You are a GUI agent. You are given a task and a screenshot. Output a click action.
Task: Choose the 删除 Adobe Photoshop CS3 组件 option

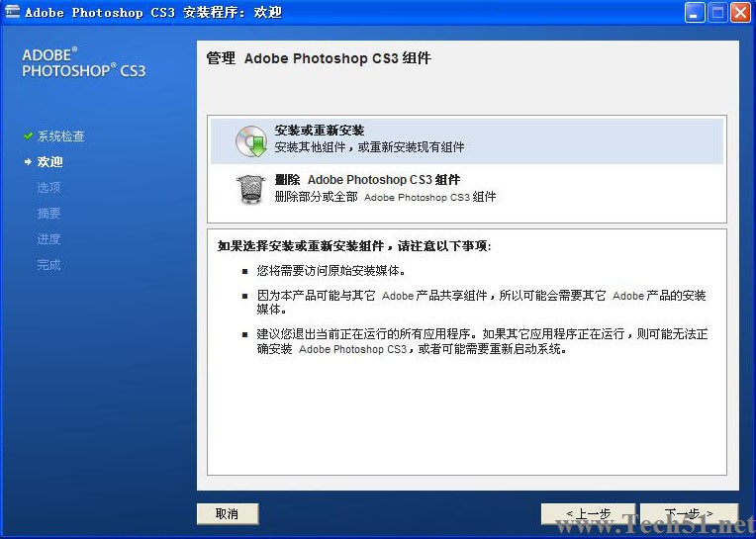pyautogui.click(x=367, y=180)
